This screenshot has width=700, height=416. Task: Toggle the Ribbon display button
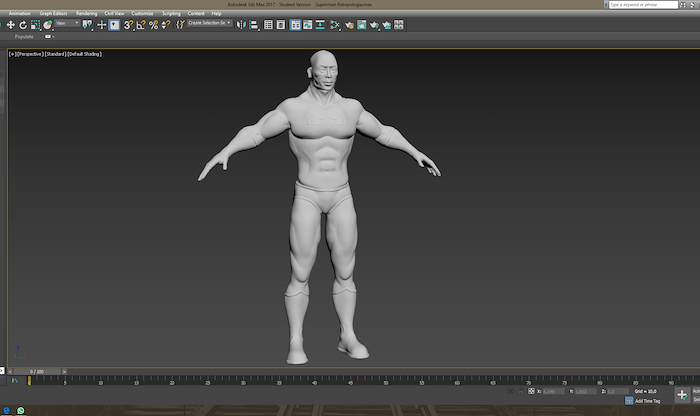(x=295, y=25)
